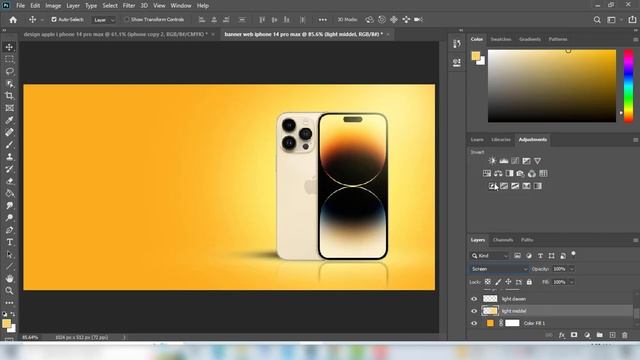Viewport: 640px width, 360px height.
Task: Toggle lock image pixels brush icon
Action: 498,282
